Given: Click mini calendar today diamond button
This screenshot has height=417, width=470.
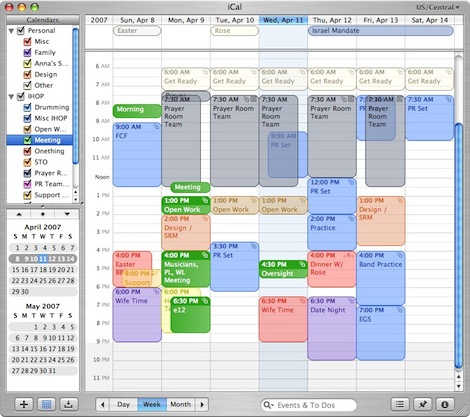Looking at the screenshot, I should click(x=43, y=214).
